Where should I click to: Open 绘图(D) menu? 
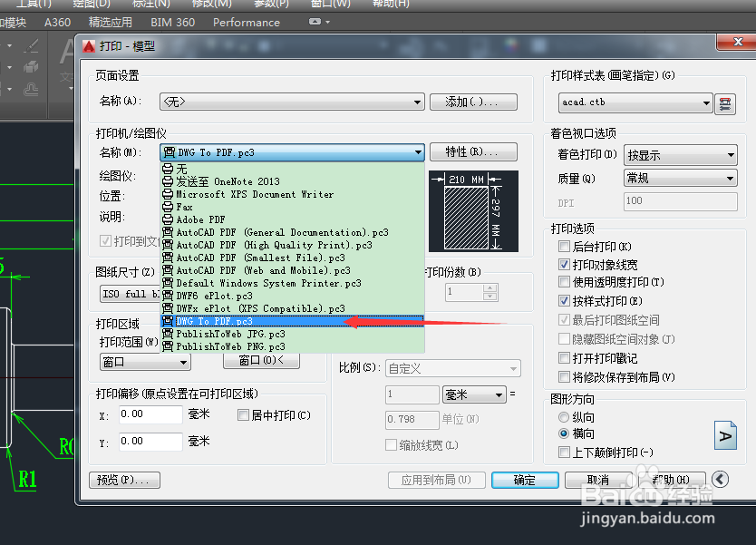(x=92, y=4)
